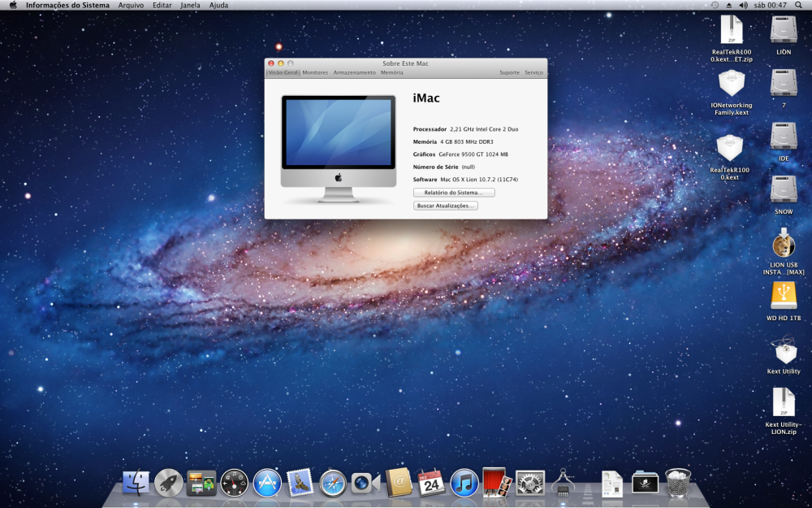Click the volume icon in menu bar
Screen dimensions: 812x508
(743, 5)
